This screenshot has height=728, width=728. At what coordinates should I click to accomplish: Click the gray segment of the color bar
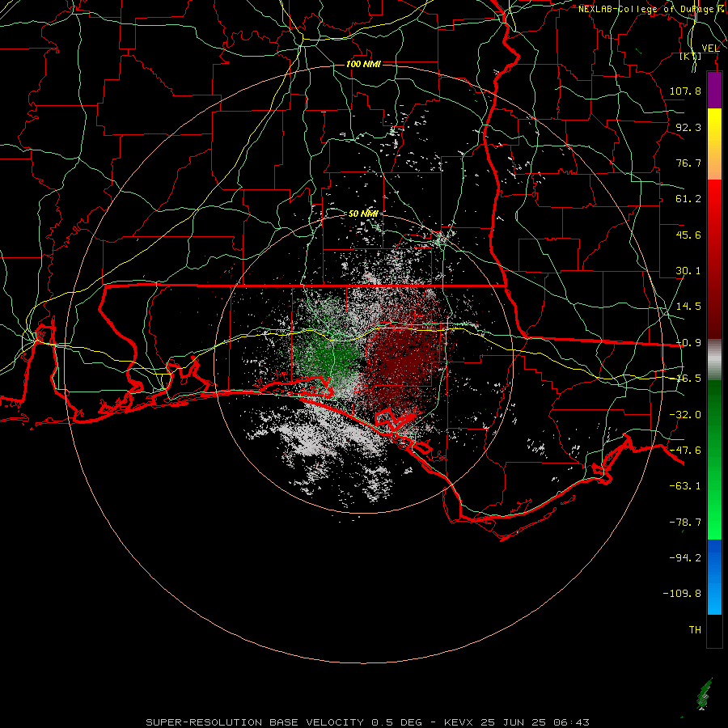click(x=714, y=360)
